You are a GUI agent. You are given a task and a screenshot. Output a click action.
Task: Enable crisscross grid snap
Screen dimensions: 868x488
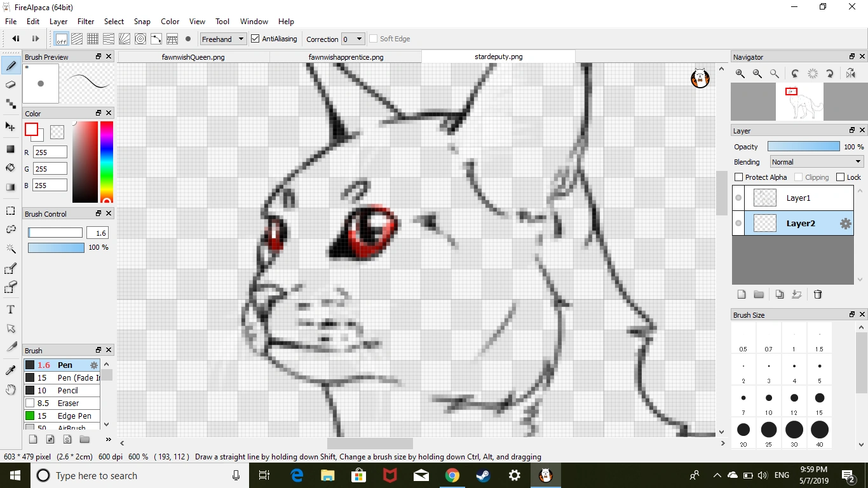pyautogui.click(x=93, y=39)
